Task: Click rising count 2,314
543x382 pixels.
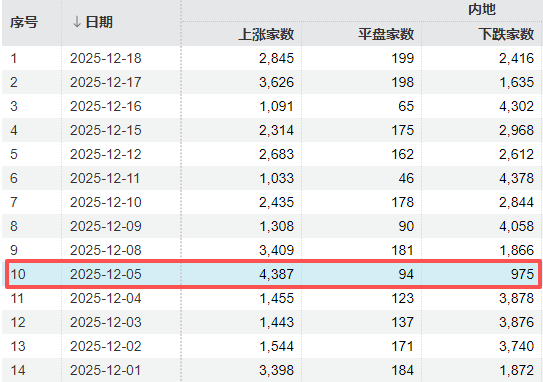Action: (x=276, y=130)
